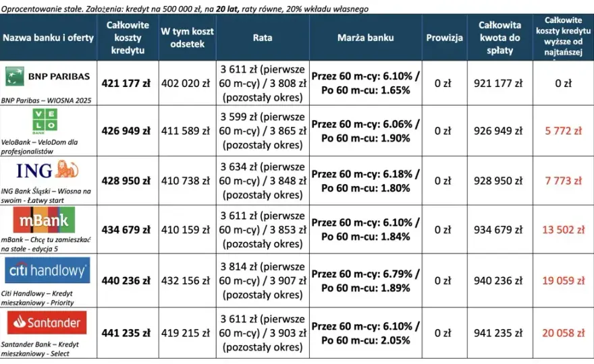This screenshot has width=594, height=364.
Task: Click repayment total '934 679 zł'
Action: pyautogui.click(x=498, y=230)
